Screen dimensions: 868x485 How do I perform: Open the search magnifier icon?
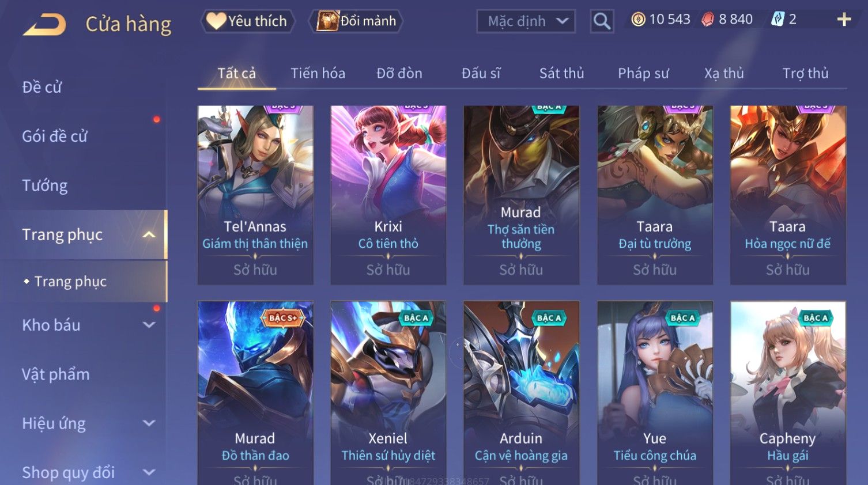(x=602, y=21)
